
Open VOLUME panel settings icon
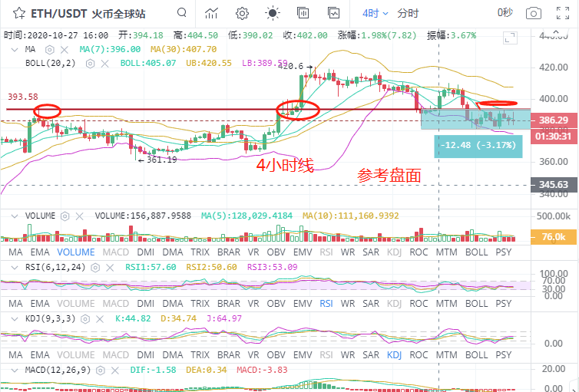[x=65, y=216]
